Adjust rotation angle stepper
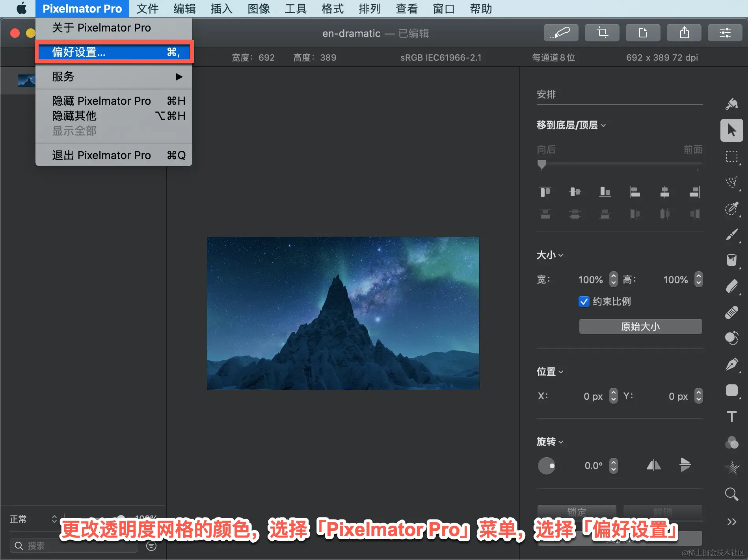The width and height of the screenshot is (748, 560). click(614, 466)
